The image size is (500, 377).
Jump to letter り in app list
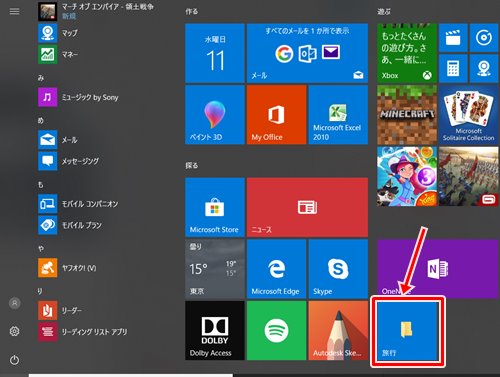point(40,291)
